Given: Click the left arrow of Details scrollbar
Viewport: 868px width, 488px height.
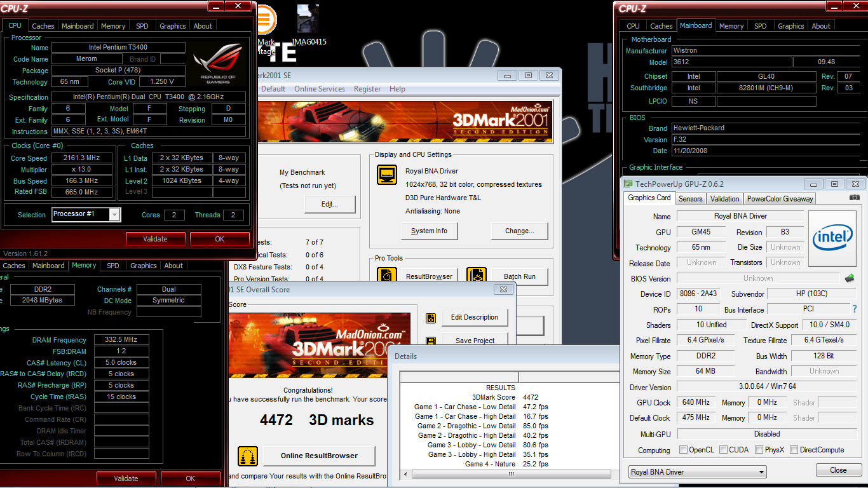Looking at the screenshot, I should pyautogui.click(x=407, y=474).
